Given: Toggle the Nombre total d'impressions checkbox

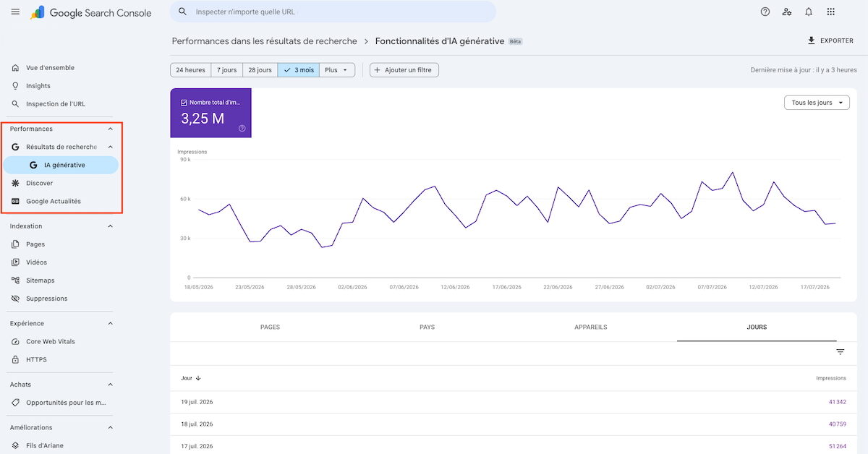Looking at the screenshot, I should coord(184,103).
